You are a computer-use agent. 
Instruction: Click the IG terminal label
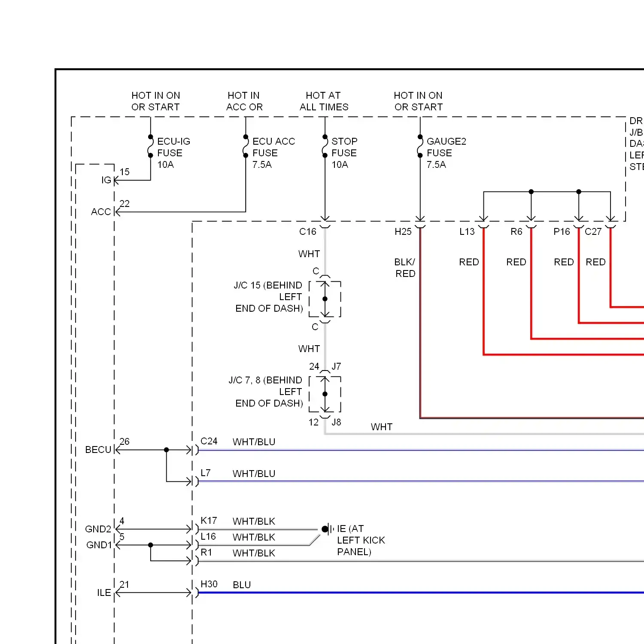coord(106,180)
